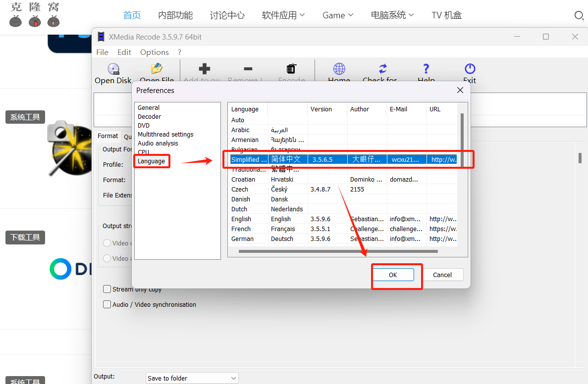
Task: Select the Simplified Chinese language row
Action: point(343,160)
